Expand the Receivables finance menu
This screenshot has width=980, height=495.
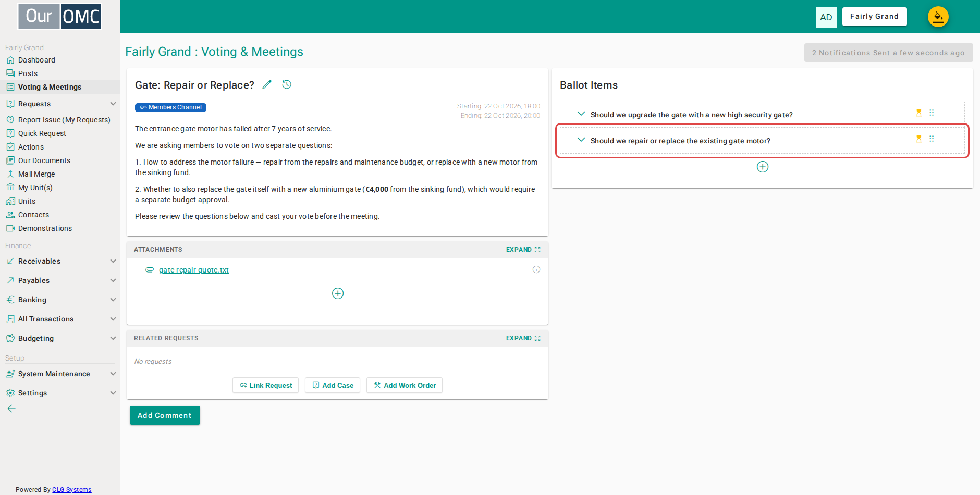tap(113, 261)
